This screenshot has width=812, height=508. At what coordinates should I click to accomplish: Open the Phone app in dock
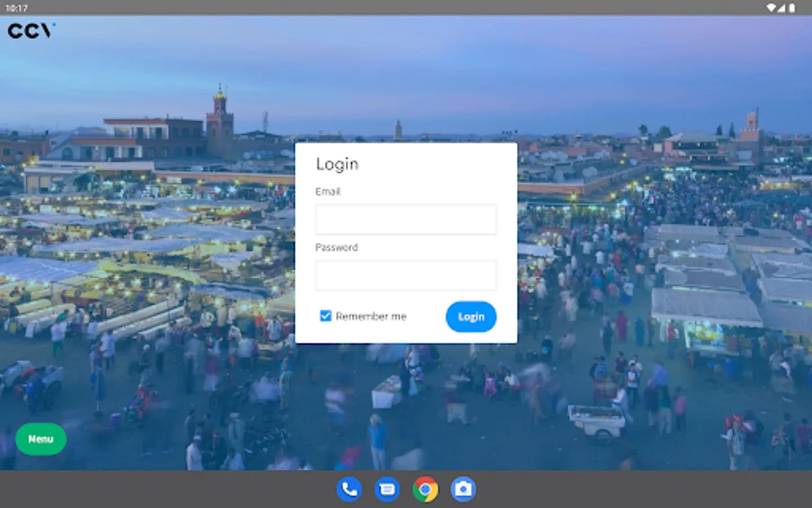(349, 489)
